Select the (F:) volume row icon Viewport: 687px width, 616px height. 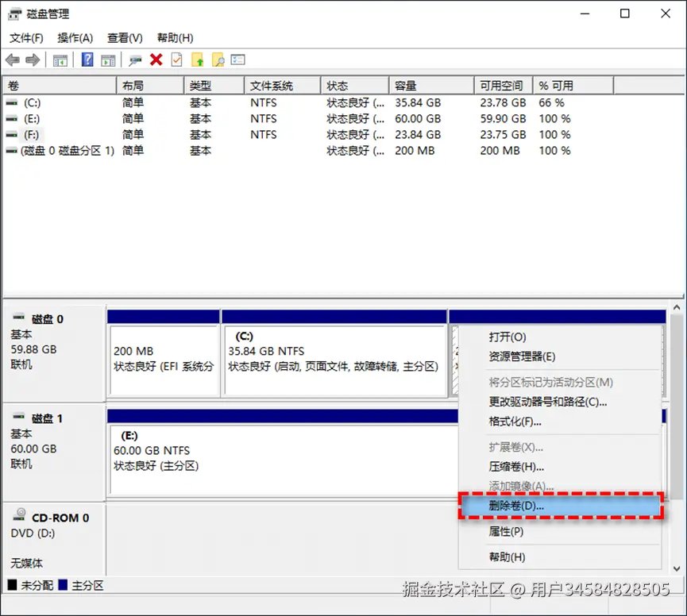click(12, 134)
